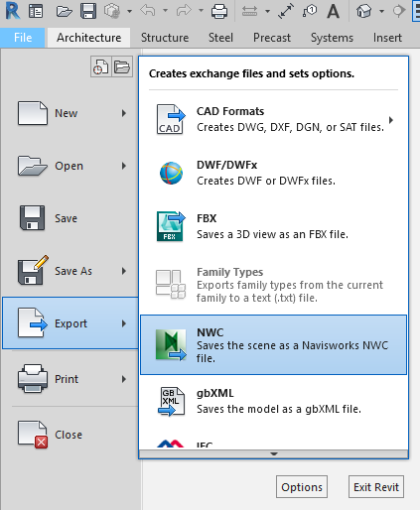The image size is (420, 510).
Task: Expand the New submenu arrow
Action: (124, 113)
